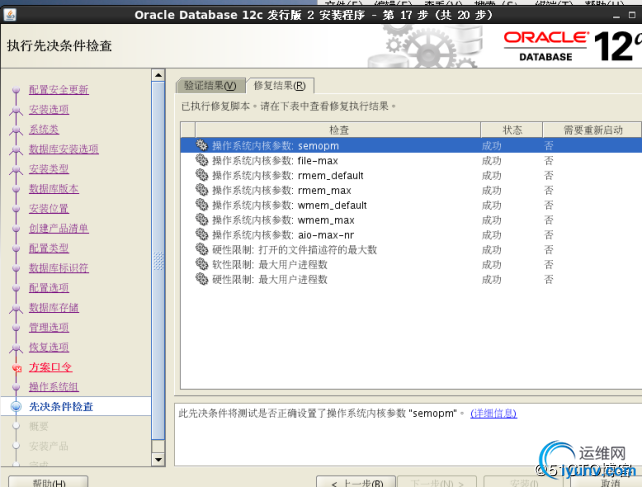This screenshot has width=642, height=487.
Task: Click the 否 restart value in file-max row
Action: (549, 160)
